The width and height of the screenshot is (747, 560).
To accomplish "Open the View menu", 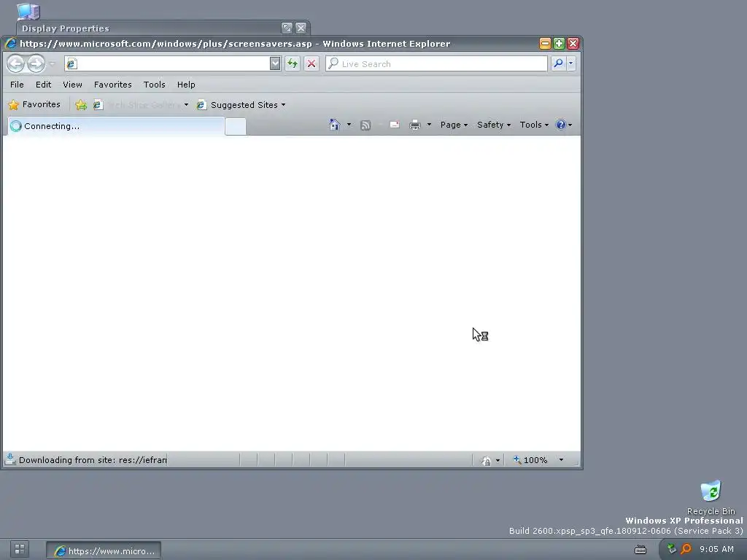I will (x=72, y=85).
